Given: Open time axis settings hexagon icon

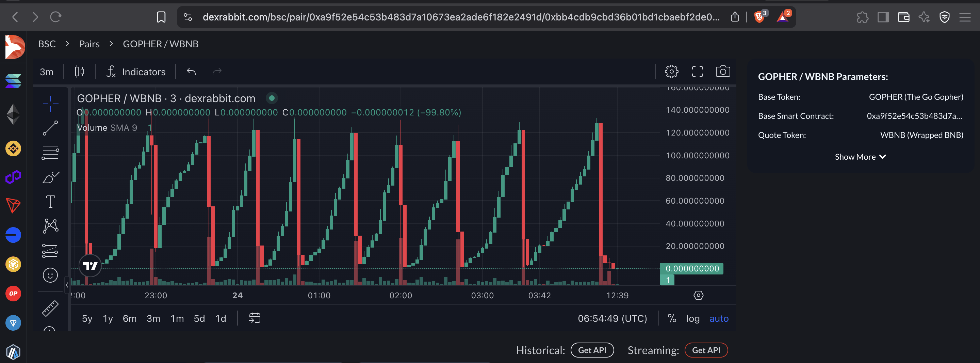Looking at the screenshot, I should (x=699, y=295).
